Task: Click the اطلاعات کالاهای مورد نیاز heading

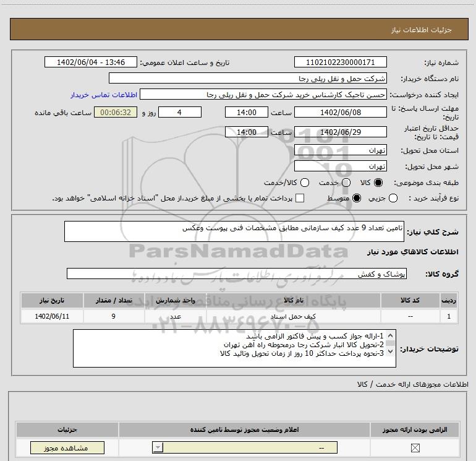Action: coord(412,252)
